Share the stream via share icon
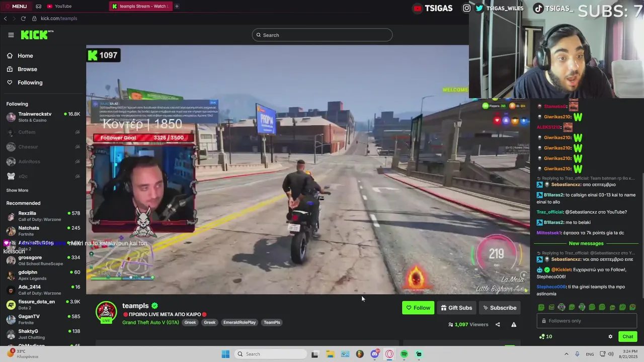This screenshot has height=362, width=644. point(498,325)
